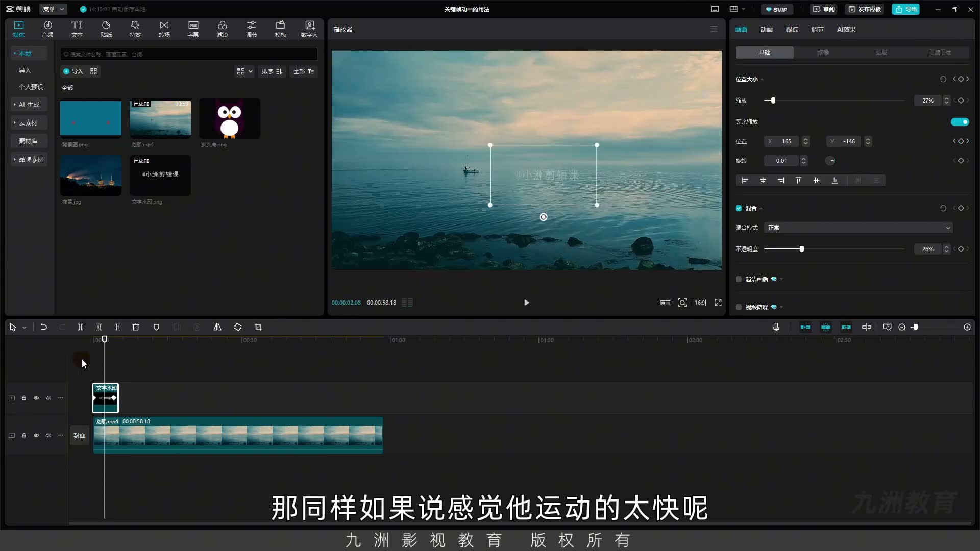The image size is (980, 551).
Task: Hide the 文字水印 track with eye icon
Action: point(36,398)
